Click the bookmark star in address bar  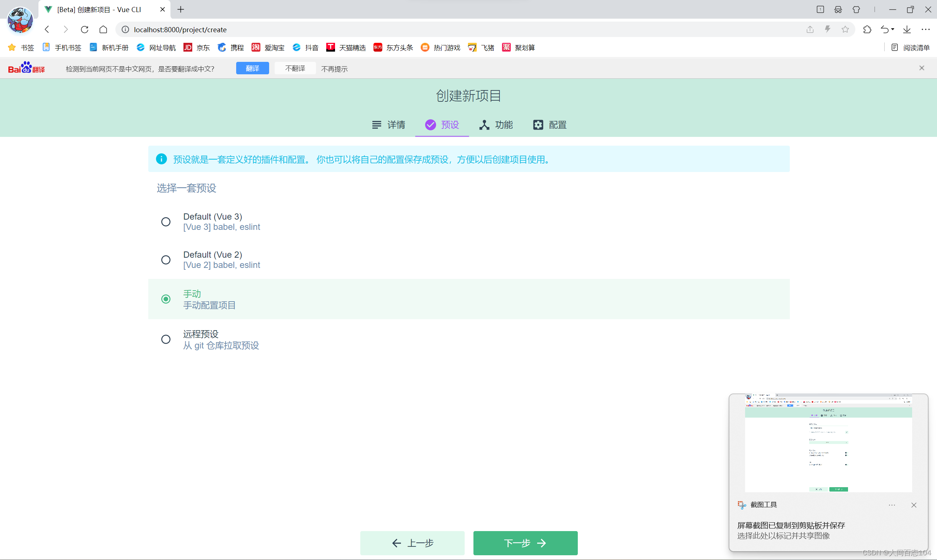[845, 29]
